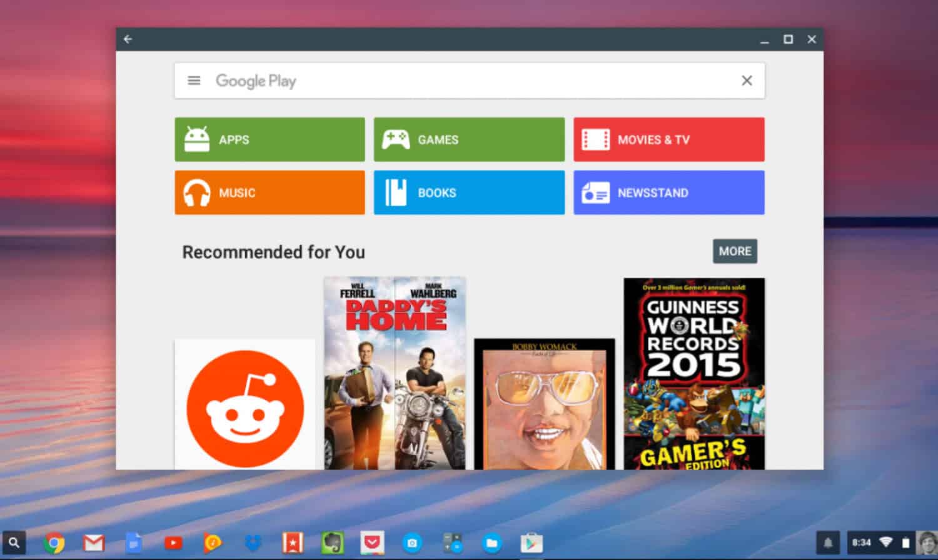Open the Calculator app on the shelf

pyautogui.click(x=452, y=543)
